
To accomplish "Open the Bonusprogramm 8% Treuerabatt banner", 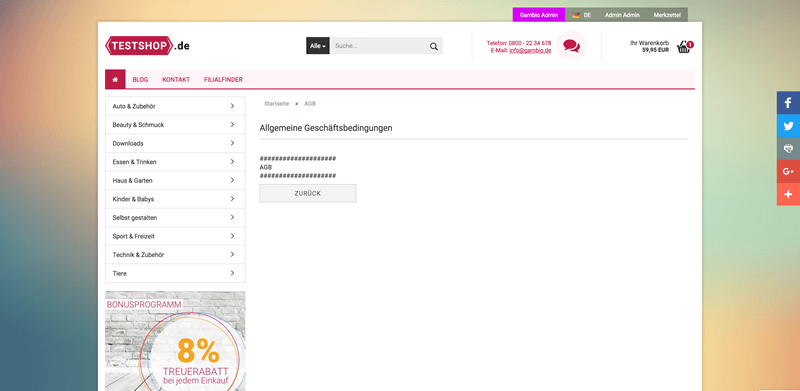I will click(175, 341).
